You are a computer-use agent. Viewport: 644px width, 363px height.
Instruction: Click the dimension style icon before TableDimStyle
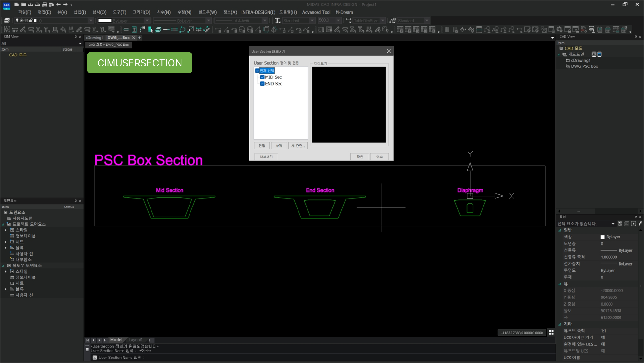pyautogui.click(x=348, y=20)
